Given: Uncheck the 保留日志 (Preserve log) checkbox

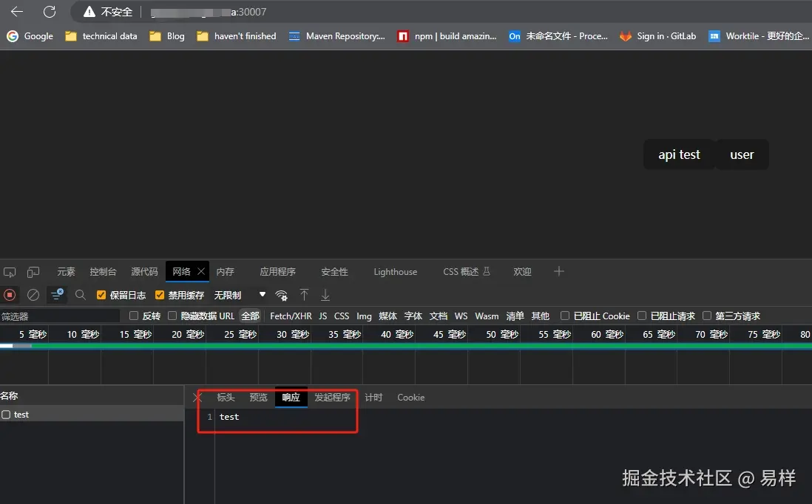Looking at the screenshot, I should tap(101, 295).
